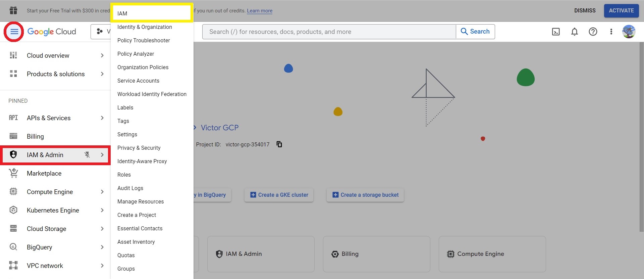Screen dimensions: 644x279
Task: Expand BigQuery submenu arrow
Action: (102, 247)
